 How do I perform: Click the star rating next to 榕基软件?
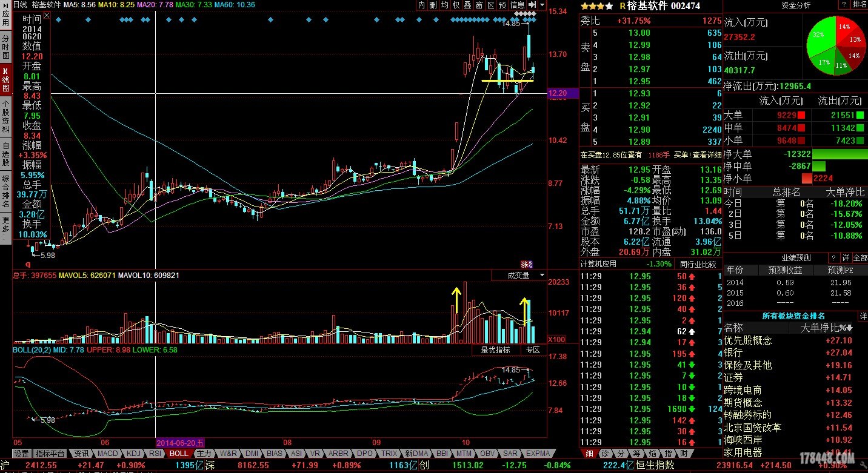click(596, 6)
